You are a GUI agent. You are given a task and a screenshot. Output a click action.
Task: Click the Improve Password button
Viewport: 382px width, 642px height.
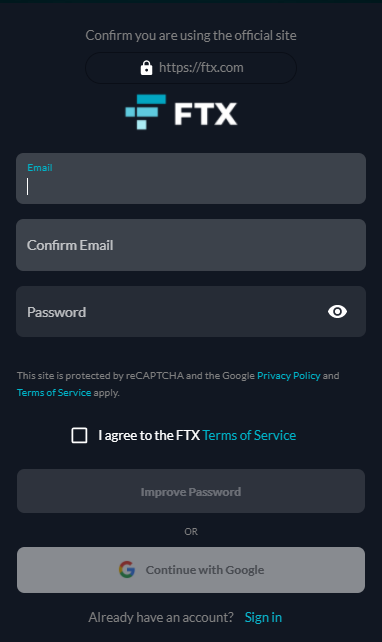191,491
